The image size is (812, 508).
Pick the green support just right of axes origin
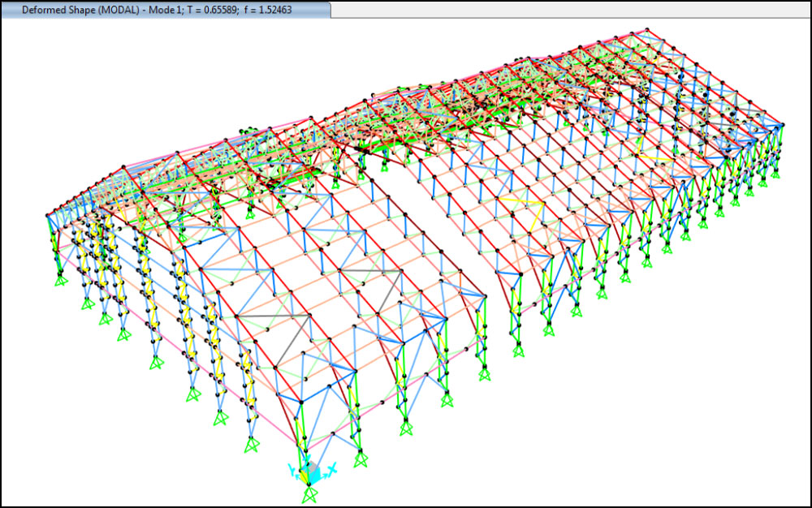point(359,460)
